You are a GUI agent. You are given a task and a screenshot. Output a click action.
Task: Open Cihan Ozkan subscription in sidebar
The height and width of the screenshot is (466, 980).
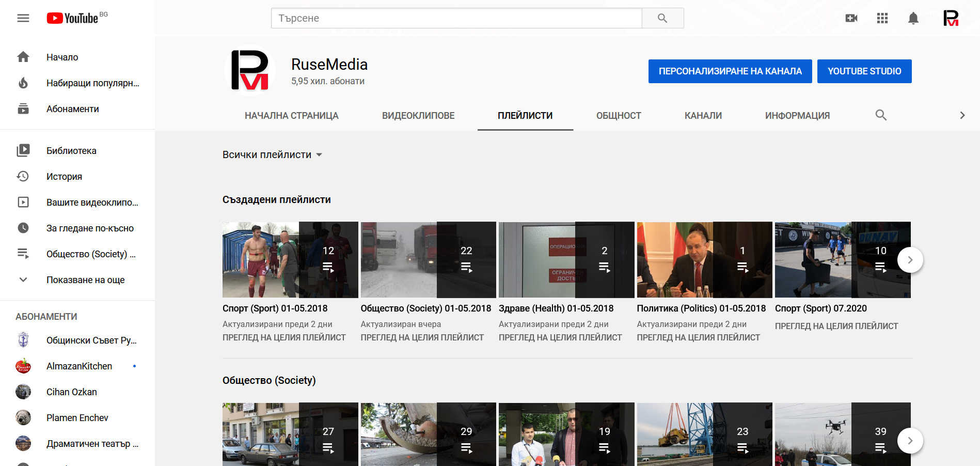click(77, 392)
